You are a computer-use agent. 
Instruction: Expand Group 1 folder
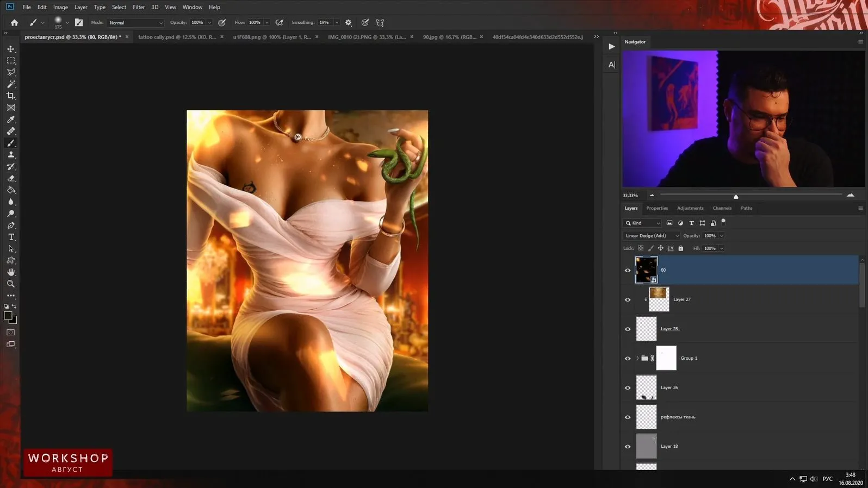click(637, 358)
